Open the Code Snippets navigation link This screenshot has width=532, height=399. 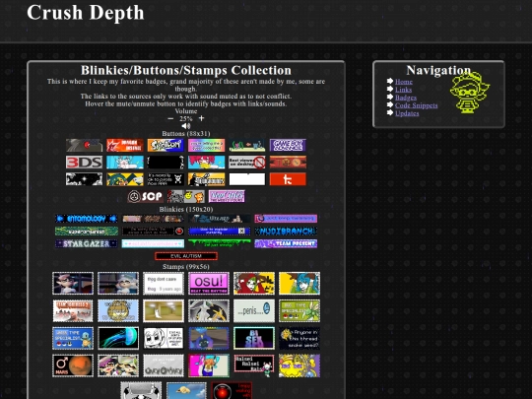pyautogui.click(x=417, y=105)
